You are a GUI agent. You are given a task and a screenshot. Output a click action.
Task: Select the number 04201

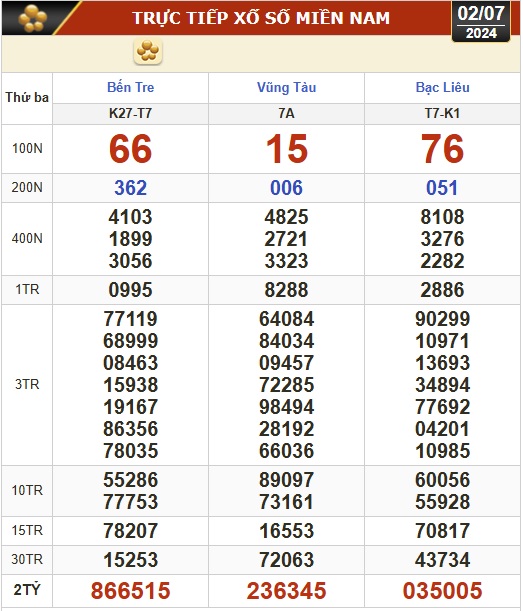coord(442,429)
